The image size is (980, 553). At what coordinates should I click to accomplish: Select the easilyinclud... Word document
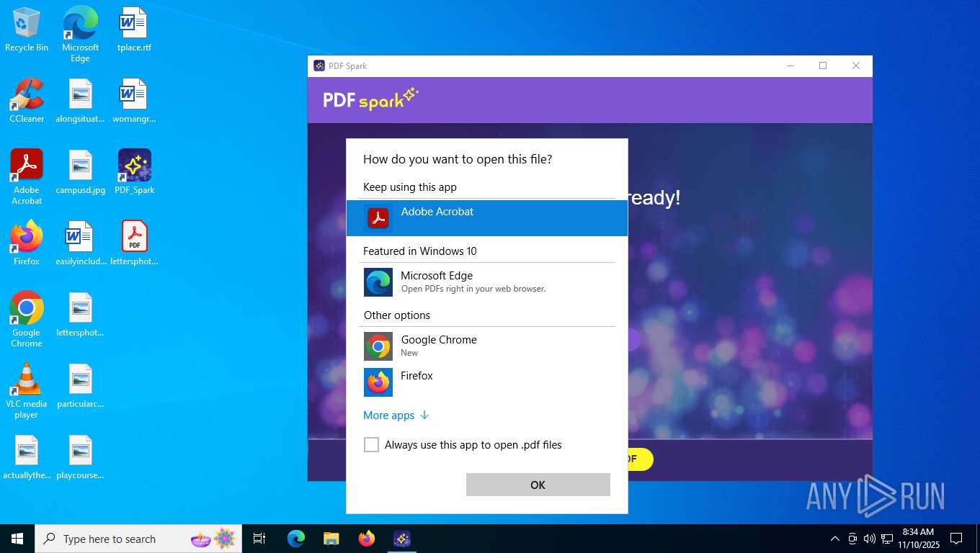tap(80, 243)
